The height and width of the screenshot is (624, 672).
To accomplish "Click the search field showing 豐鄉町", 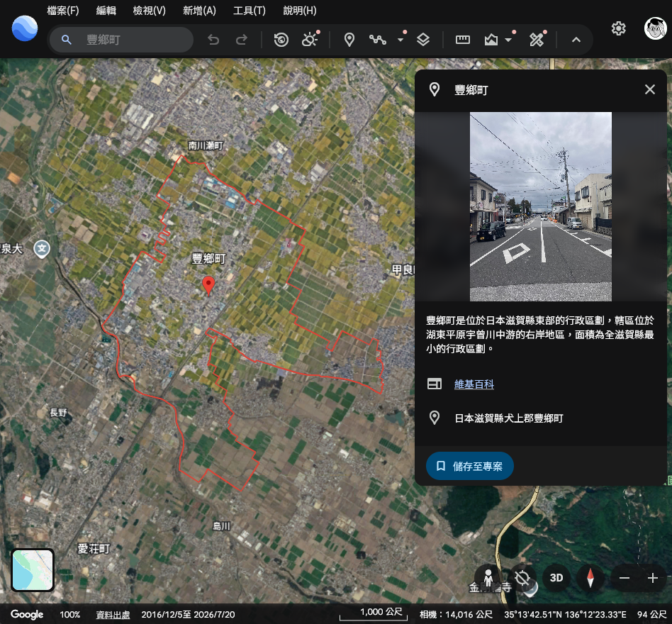I will coord(121,40).
